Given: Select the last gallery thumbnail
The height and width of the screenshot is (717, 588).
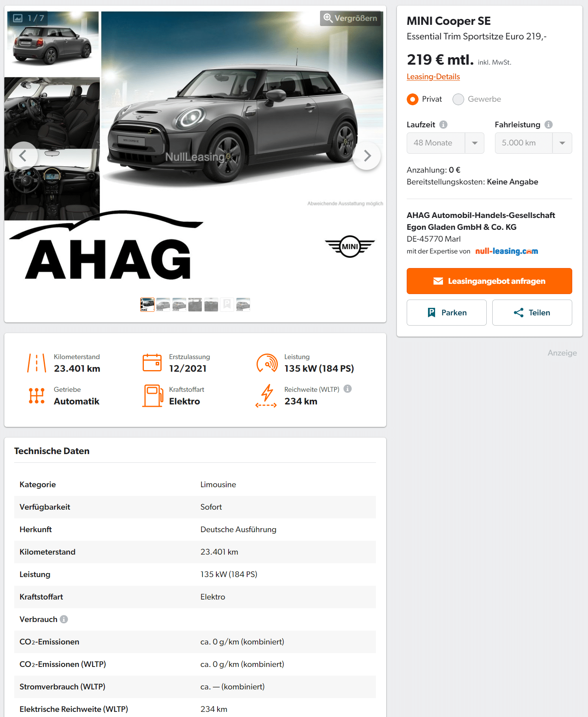Looking at the screenshot, I should pos(243,305).
